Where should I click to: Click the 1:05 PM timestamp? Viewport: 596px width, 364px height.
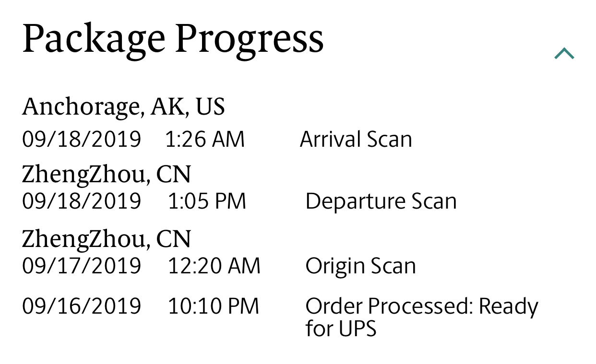pyautogui.click(x=207, y=201)
